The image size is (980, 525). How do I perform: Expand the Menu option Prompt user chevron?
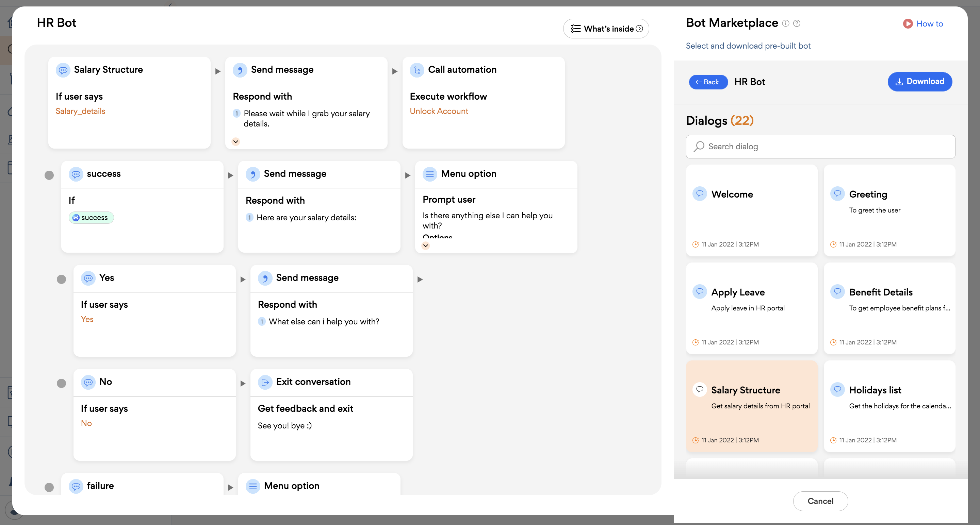coord(426,245)
